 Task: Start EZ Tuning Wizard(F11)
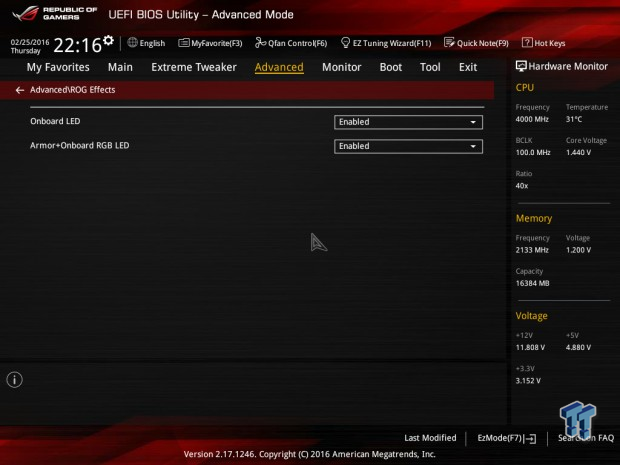coord(386,43)
